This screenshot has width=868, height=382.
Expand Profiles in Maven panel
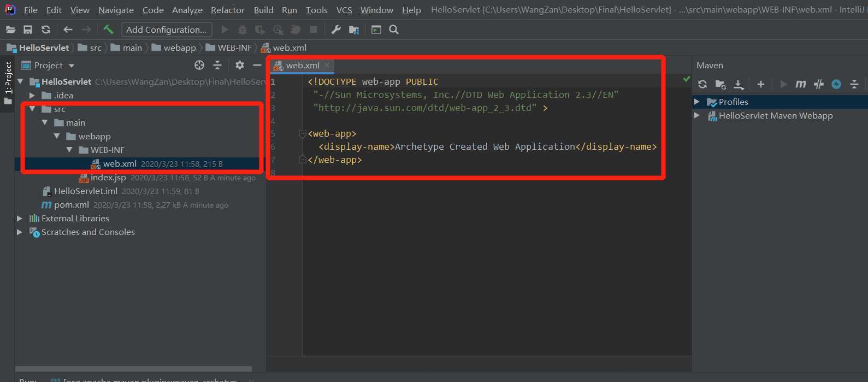coord(697,102)
